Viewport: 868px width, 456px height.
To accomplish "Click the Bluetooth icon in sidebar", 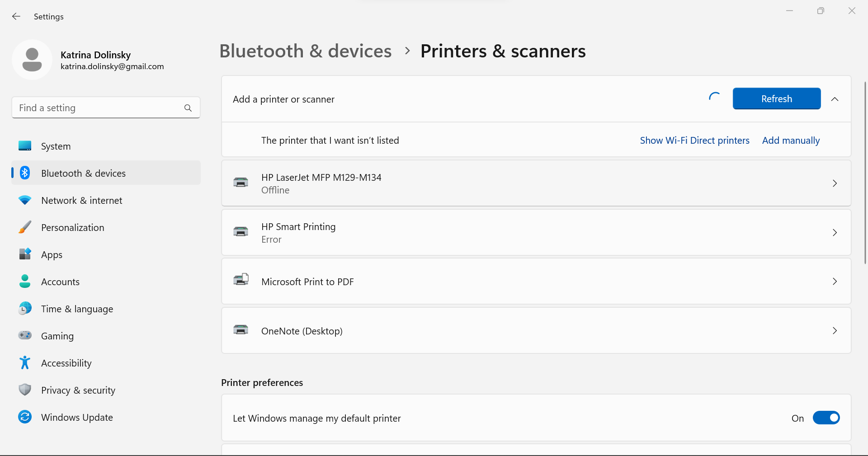I will pyautogui.click(x=25, y=173).
